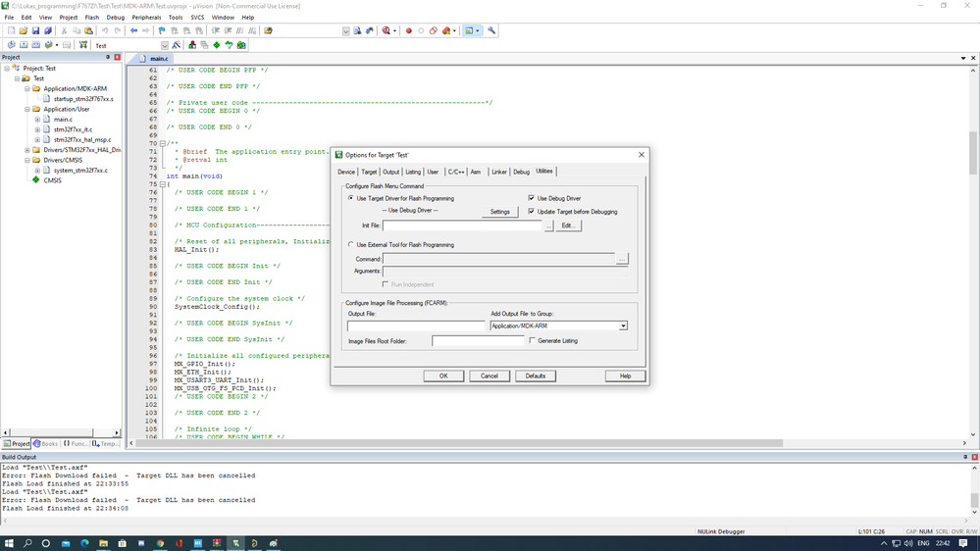The image size is (980, 551).
Task: Click the Build target icon
Action: [24, 45]
